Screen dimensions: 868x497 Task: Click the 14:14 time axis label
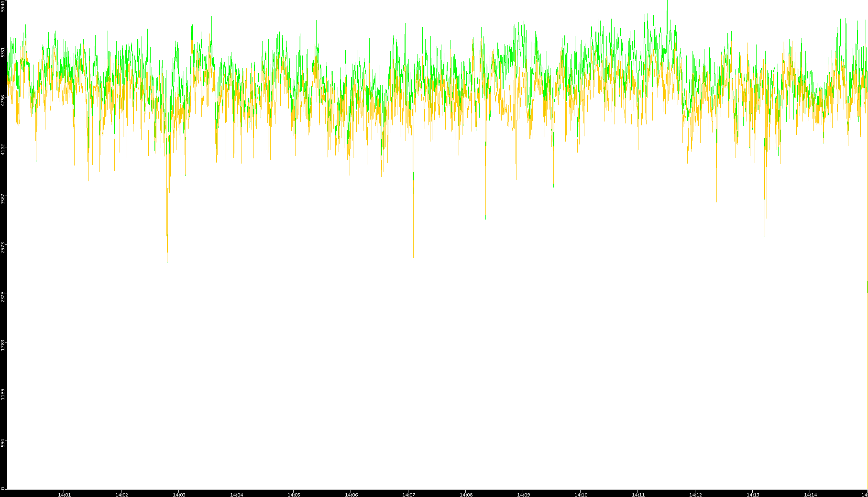click(810, 495)
